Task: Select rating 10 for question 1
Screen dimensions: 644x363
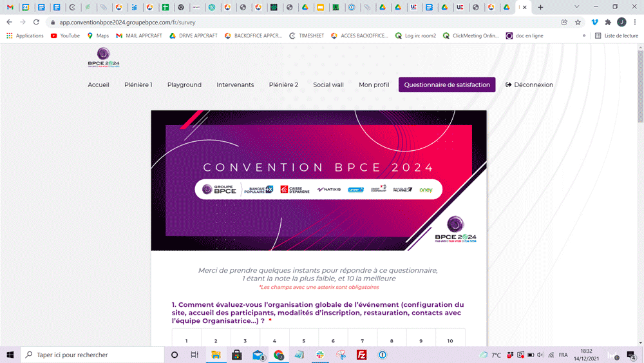Action: 450,340
